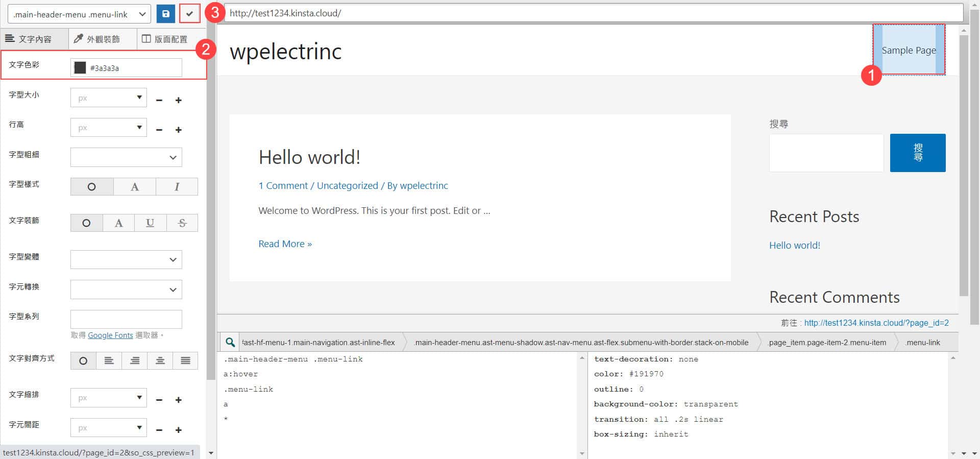Click the checkmark done icon

click(189, 14)
